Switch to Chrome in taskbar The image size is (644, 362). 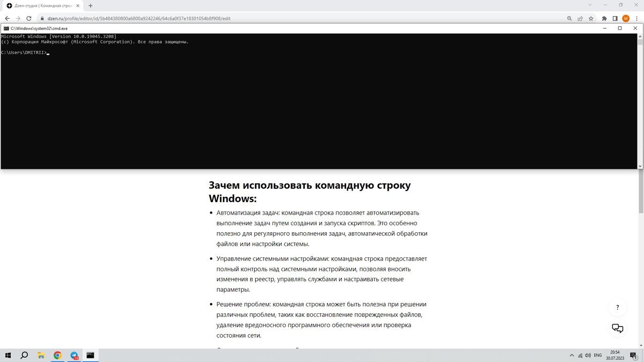[x=57, y=355]
